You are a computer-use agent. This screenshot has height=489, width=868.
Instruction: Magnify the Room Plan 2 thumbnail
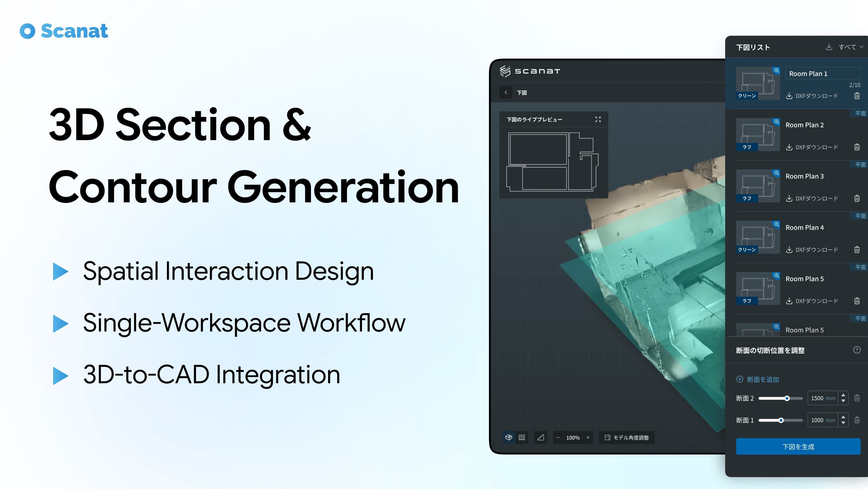776,122
